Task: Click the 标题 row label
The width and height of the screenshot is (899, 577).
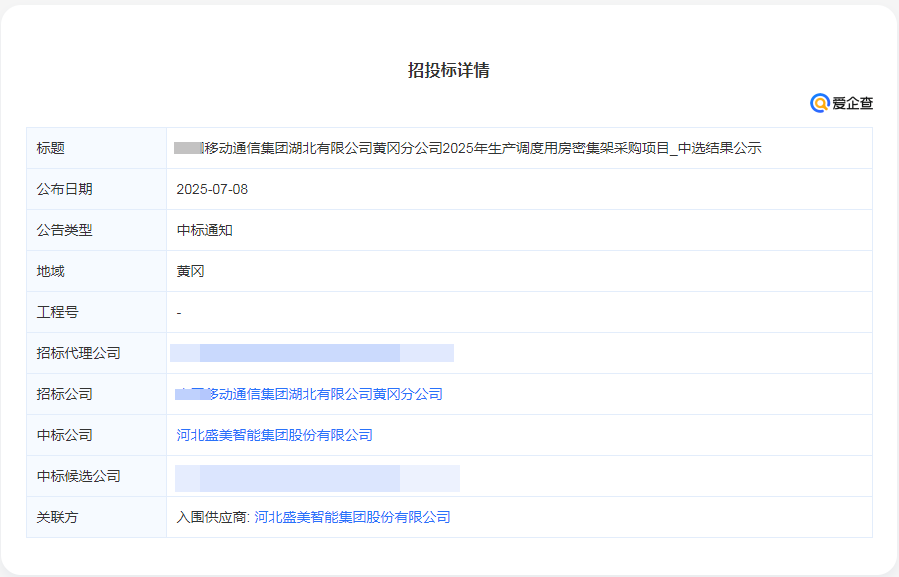Action: tap(51, 148)
